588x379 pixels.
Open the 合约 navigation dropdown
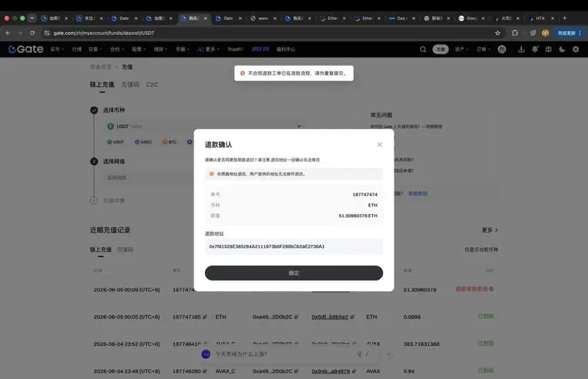(117, 49)
